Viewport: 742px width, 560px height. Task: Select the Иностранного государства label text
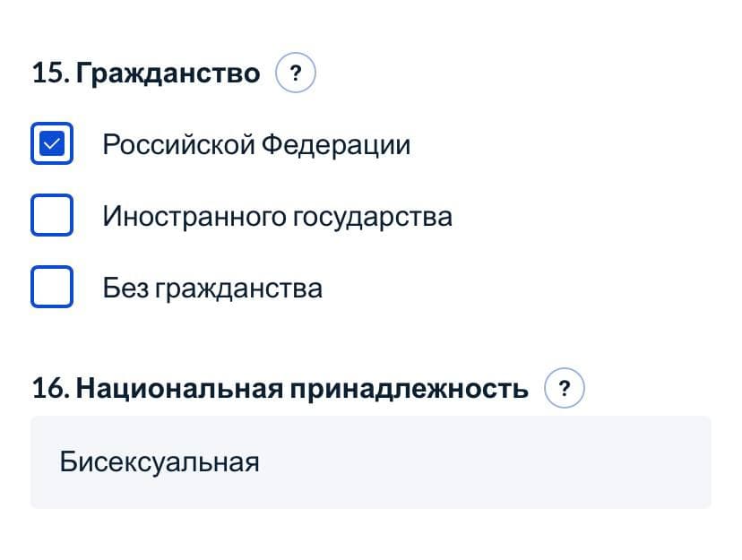pos(277,216)
